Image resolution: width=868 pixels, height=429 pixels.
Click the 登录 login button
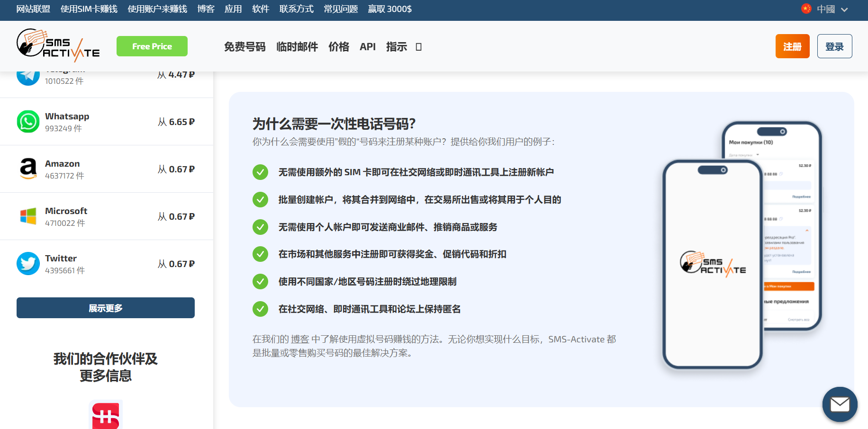click(835, 46)
